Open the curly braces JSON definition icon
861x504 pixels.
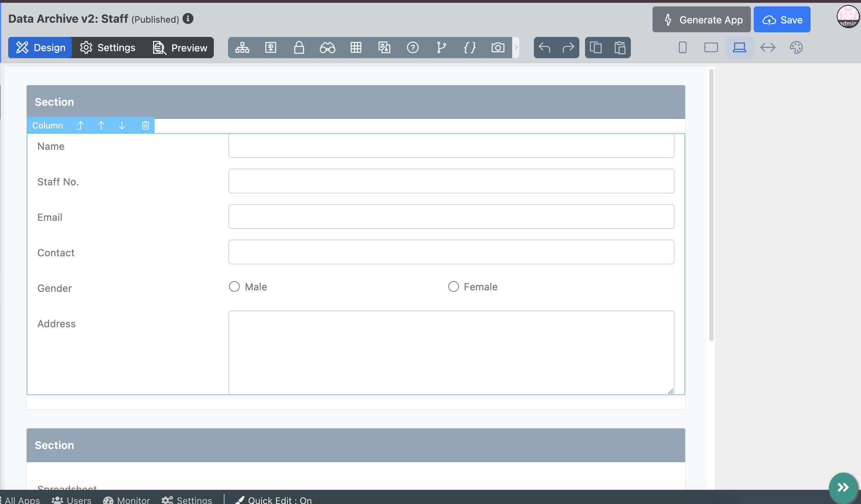(470, 48)
